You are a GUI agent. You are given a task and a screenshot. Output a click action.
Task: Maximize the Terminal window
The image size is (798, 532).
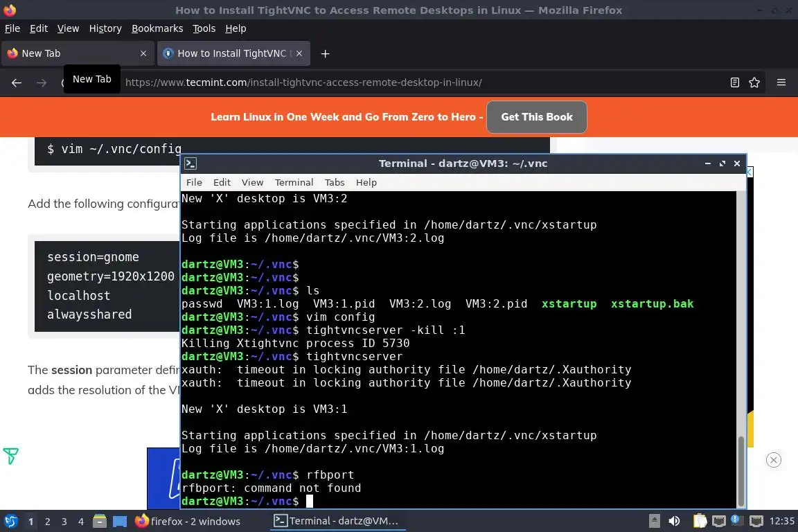point(722,163)
